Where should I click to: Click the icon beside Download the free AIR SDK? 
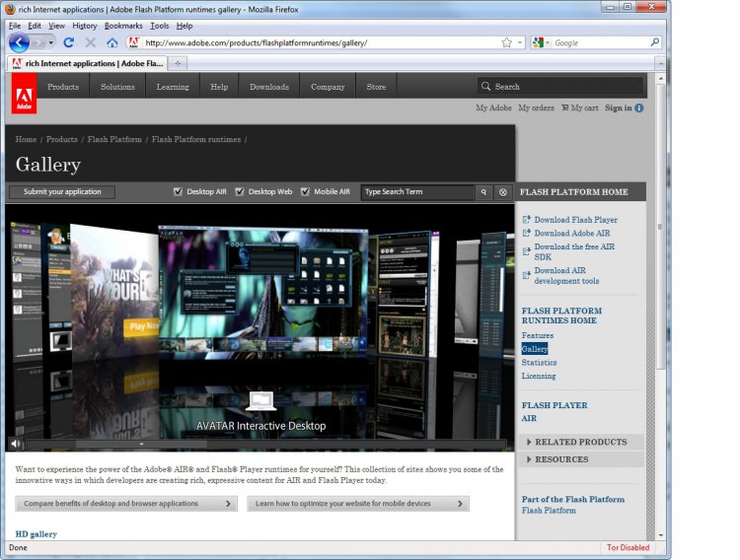coord(527,251)
